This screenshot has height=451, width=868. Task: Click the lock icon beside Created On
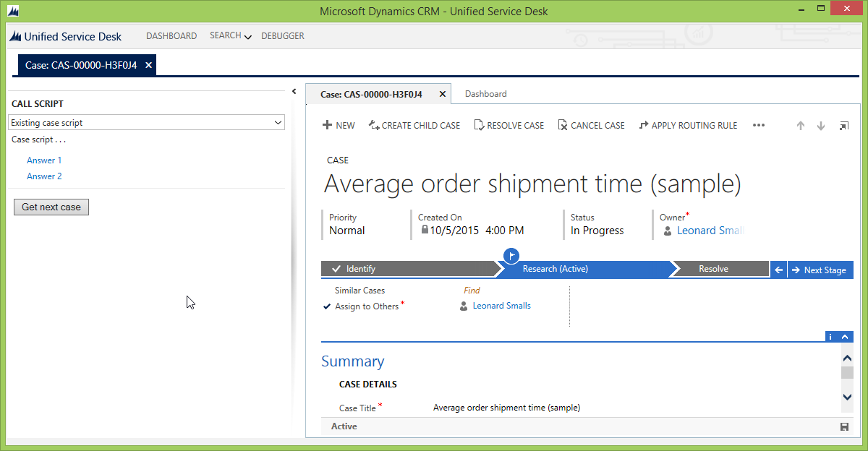425,230
